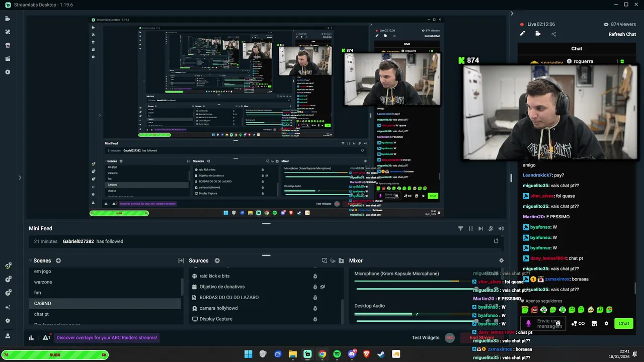Image resolution: width=644 pixels, height=362 pixels.
Task: Select the warzone scene
Action: (105, 282)
